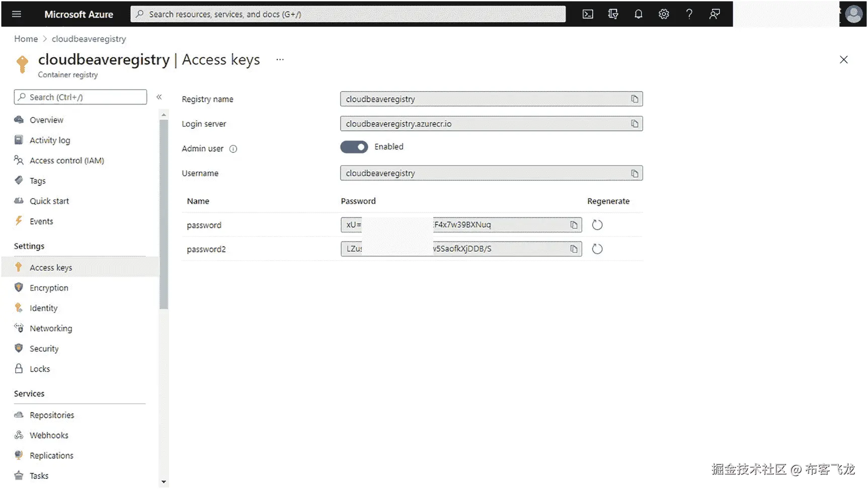Viewport: 868px width, 489px height.
Task: Open Repositories under Services
Action: 52,416
